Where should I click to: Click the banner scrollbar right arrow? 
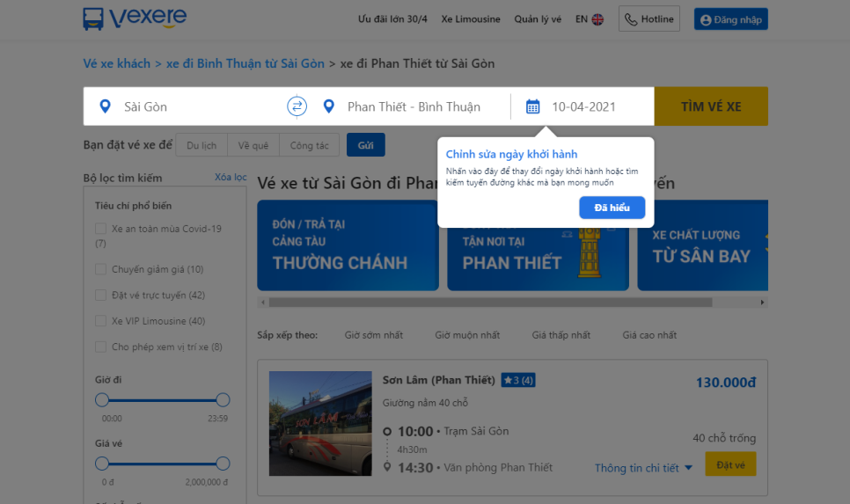click(x=762, y=303)
